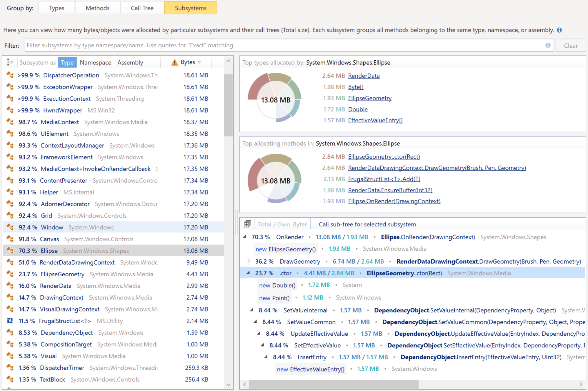Switch subsystem grouping to Assembly

(x=130, y=62)
